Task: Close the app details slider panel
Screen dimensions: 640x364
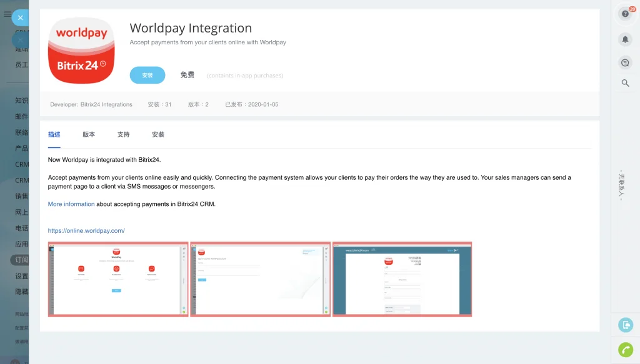Action: [x=20, y=17]
